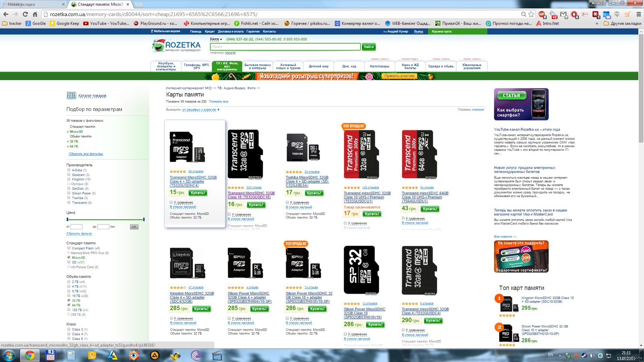The height and width of the screenshot is (362, 644).
Task: Click the Rozetka logo
Action: 176,45
